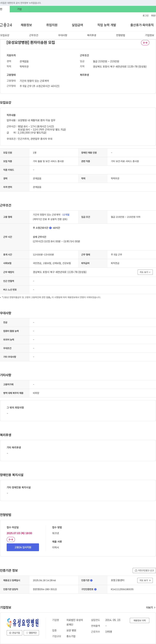Click the D-8 badge beside the job title

point(145,43)
